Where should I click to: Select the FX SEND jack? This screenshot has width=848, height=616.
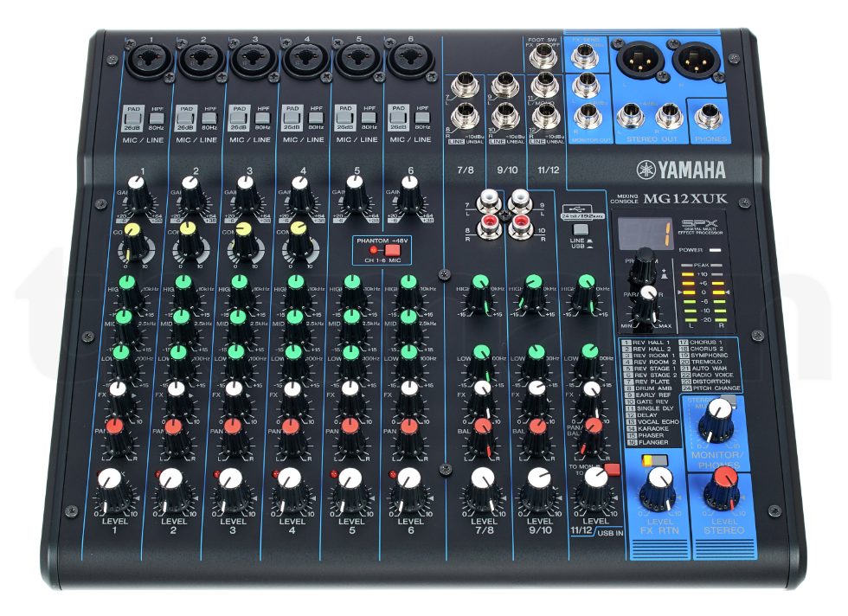click(x=586, y=56)
